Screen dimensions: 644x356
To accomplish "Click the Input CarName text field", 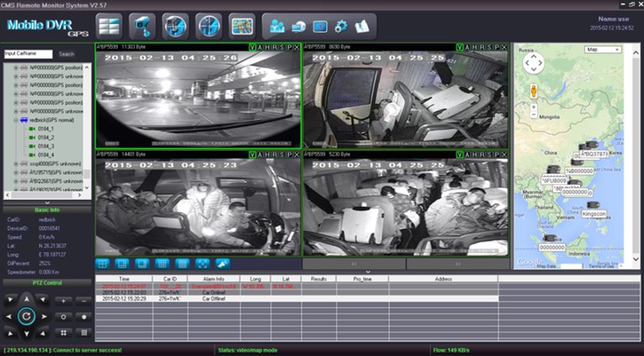I will click(28, 54).
